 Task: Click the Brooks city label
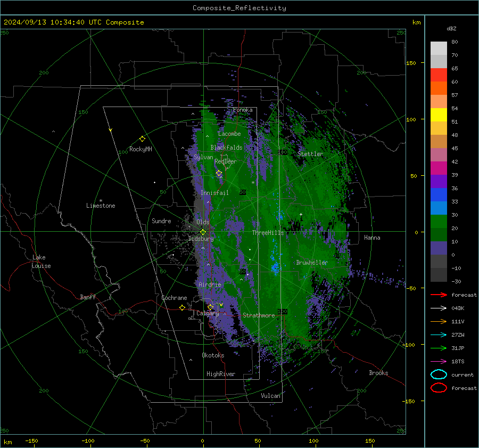[378, 373]
